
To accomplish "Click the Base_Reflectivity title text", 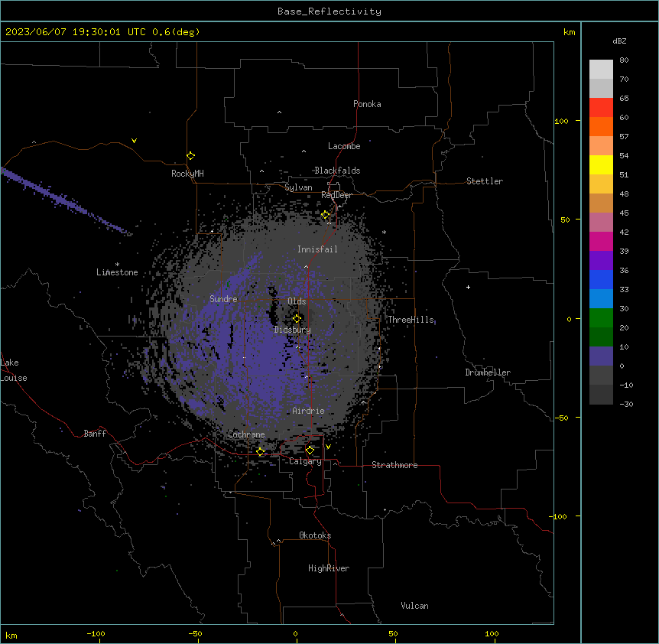I will click(x=329, y=11).
